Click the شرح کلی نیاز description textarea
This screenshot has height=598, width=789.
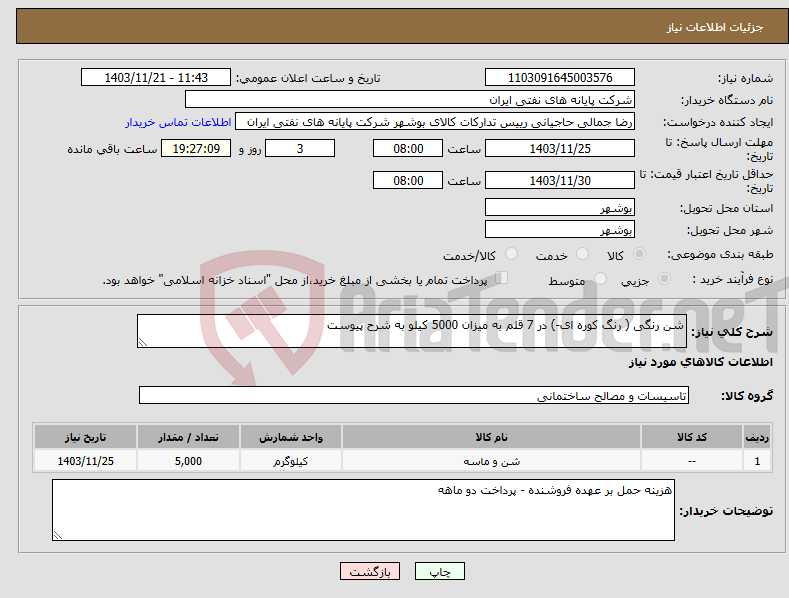click(x=412, y=331)
